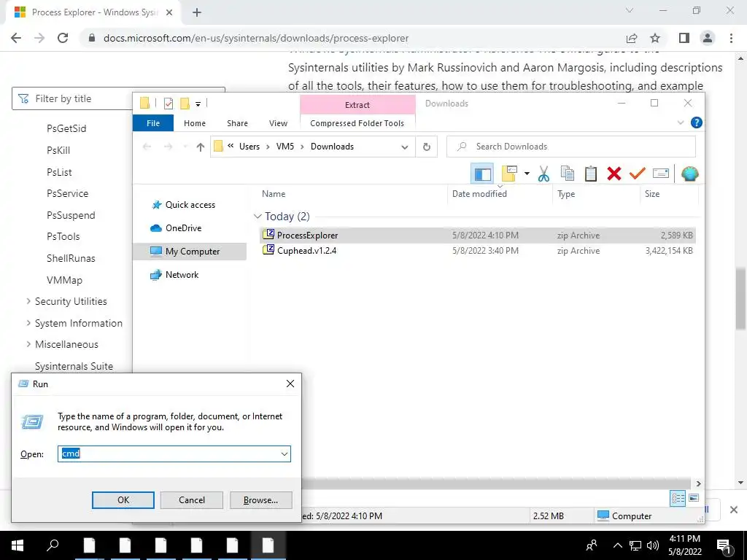Image resolution: width=747 pixels, height=560 pixels.
Task: Click the orange checkmark Properties icon
Action: click(x=637, y=174)
